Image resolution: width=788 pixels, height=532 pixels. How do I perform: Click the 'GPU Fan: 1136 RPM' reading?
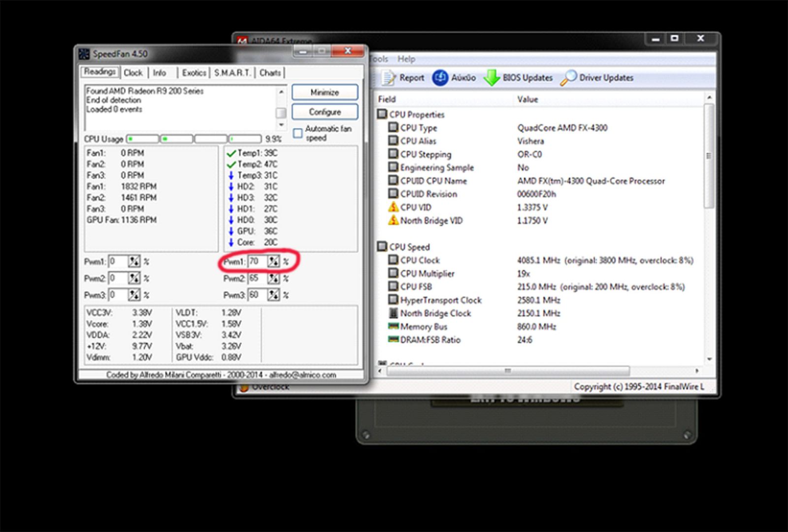[122, 219]
